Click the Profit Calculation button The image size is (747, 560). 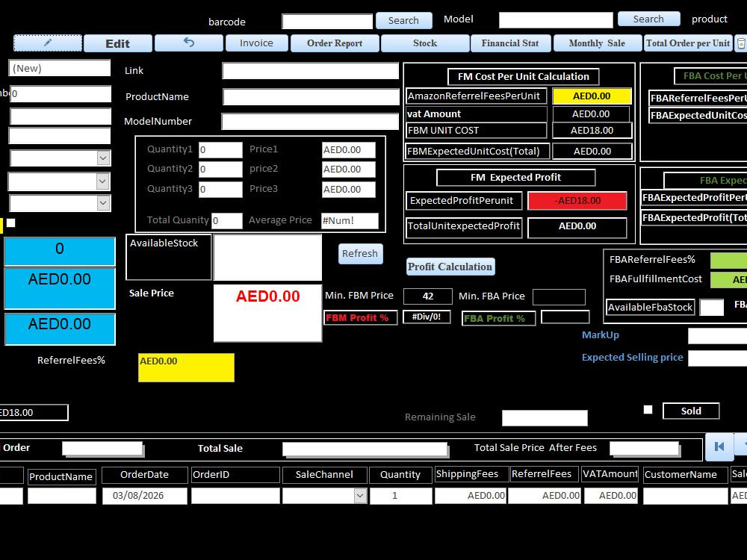click(x=450, y=267)
